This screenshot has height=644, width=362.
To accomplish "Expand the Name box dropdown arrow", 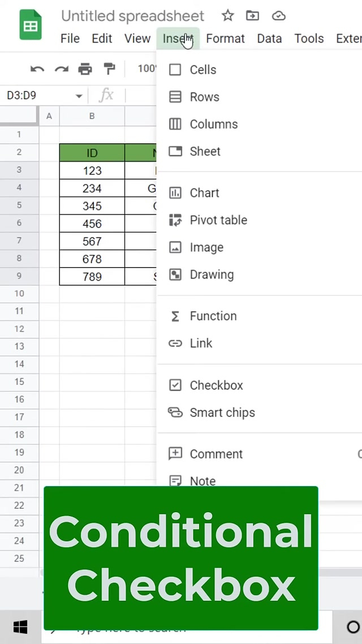I will [x=79, y=96].
